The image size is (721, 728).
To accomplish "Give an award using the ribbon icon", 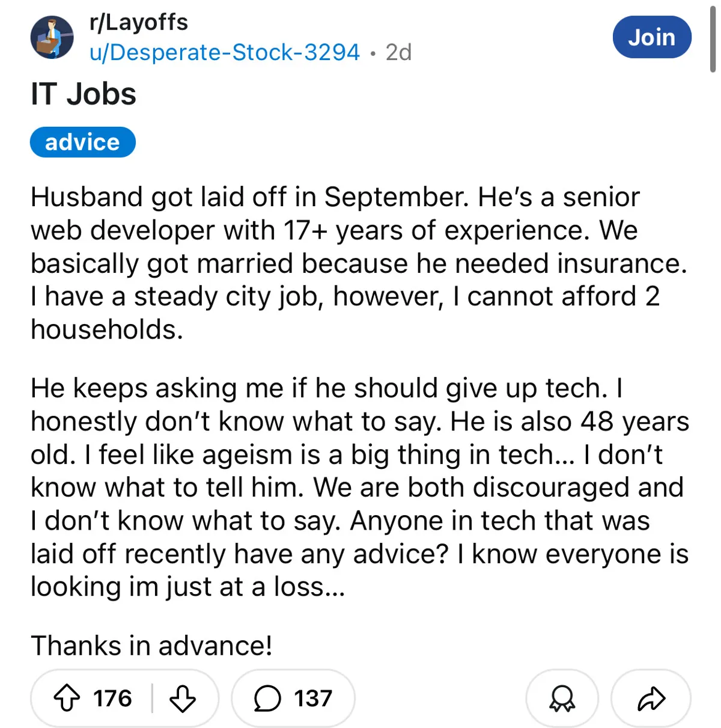I will click(x=562, y=699).
